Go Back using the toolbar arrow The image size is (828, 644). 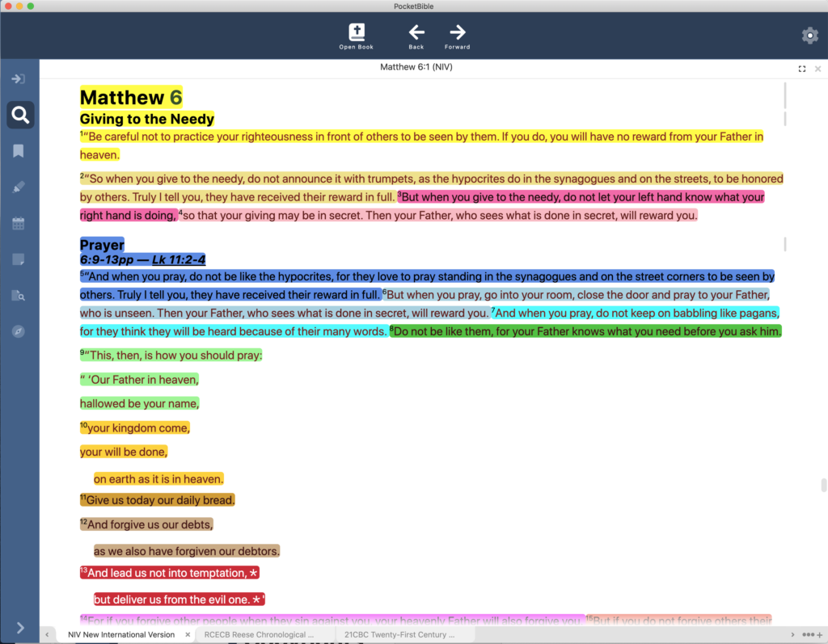416,36
